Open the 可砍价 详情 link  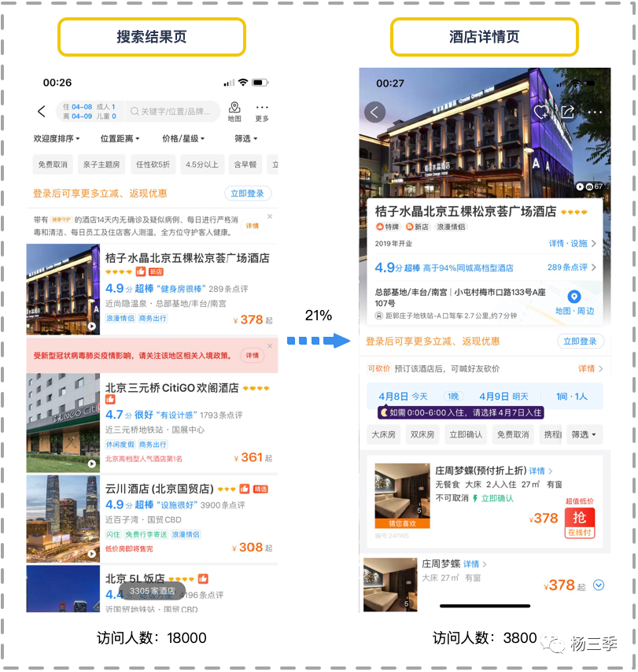pos(591,368)
